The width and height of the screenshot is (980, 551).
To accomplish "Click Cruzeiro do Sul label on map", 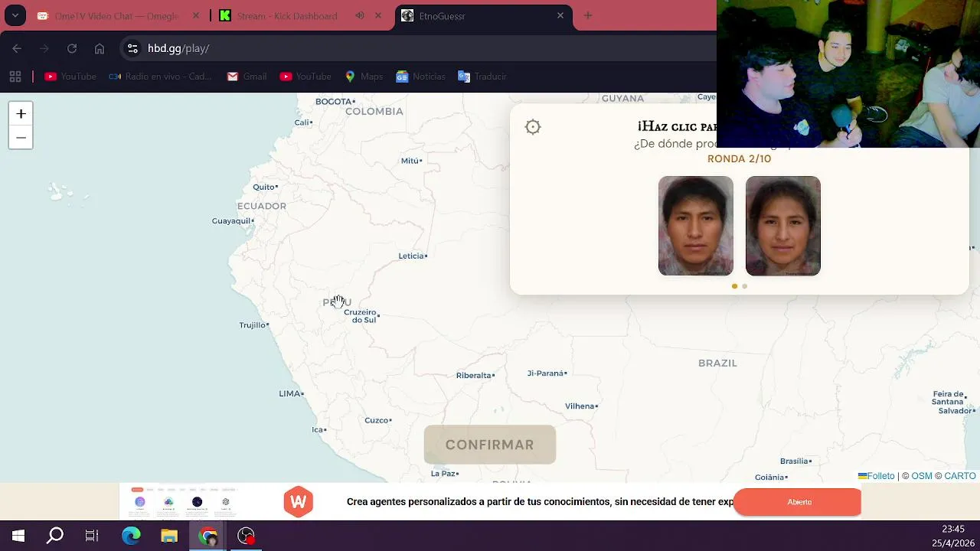I will [361, 316].
